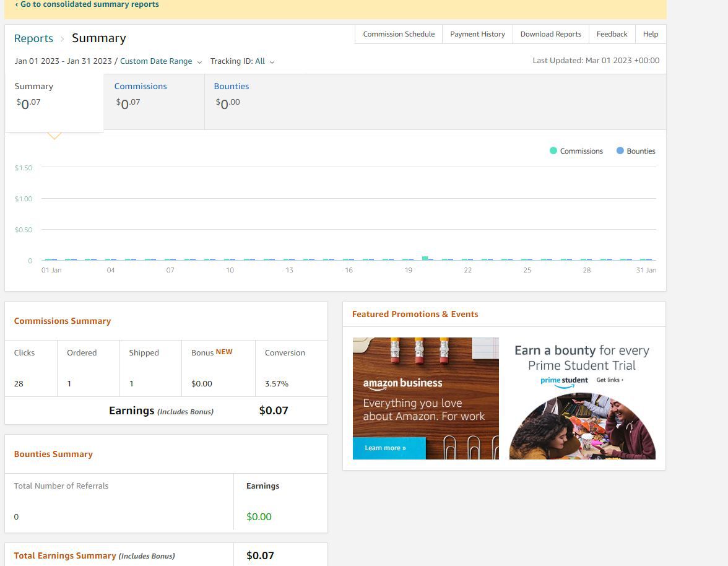Screen dimensions: 728x566
Task: Click the Clicks value 28
Action: click(19, 384)
